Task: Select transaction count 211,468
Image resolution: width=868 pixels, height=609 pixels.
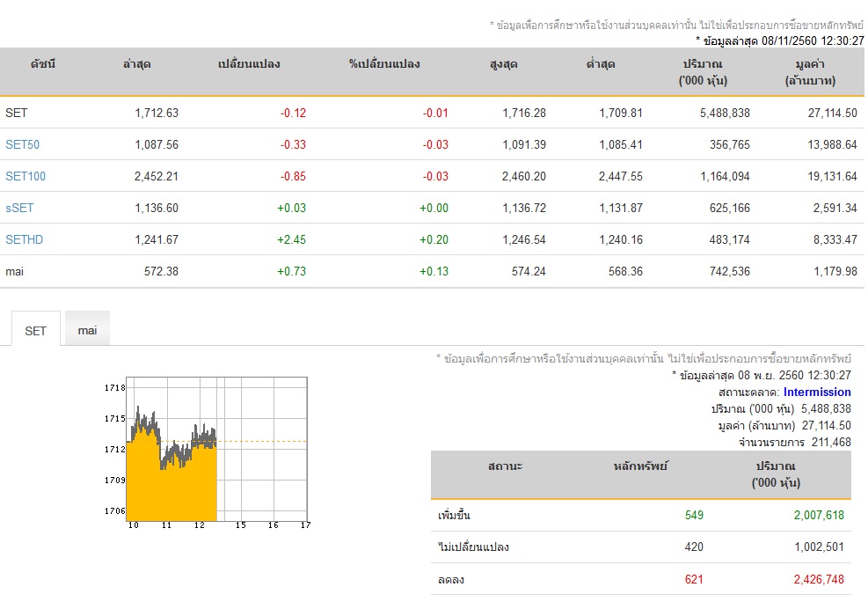Action: point(831,442)
